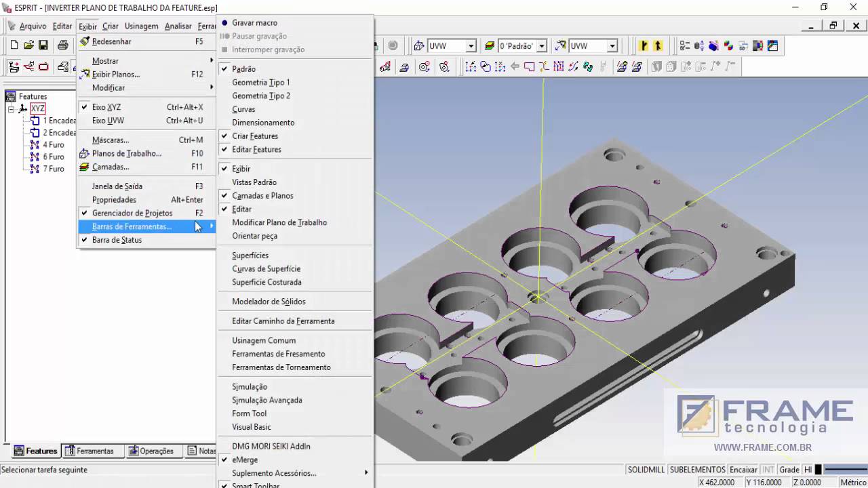Open the 0 'Padrão' layer dropdown
The width and height of the screenshot is (868, 488).
click(541, 46)
